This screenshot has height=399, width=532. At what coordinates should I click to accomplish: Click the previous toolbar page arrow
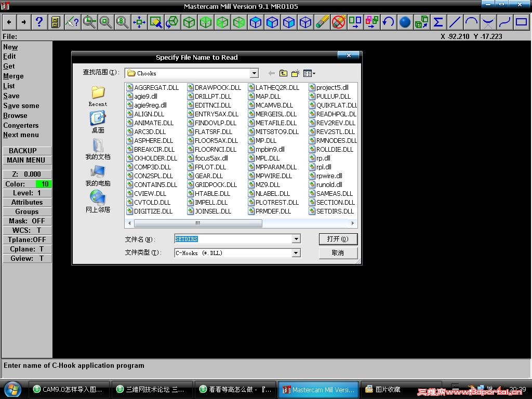9,22
